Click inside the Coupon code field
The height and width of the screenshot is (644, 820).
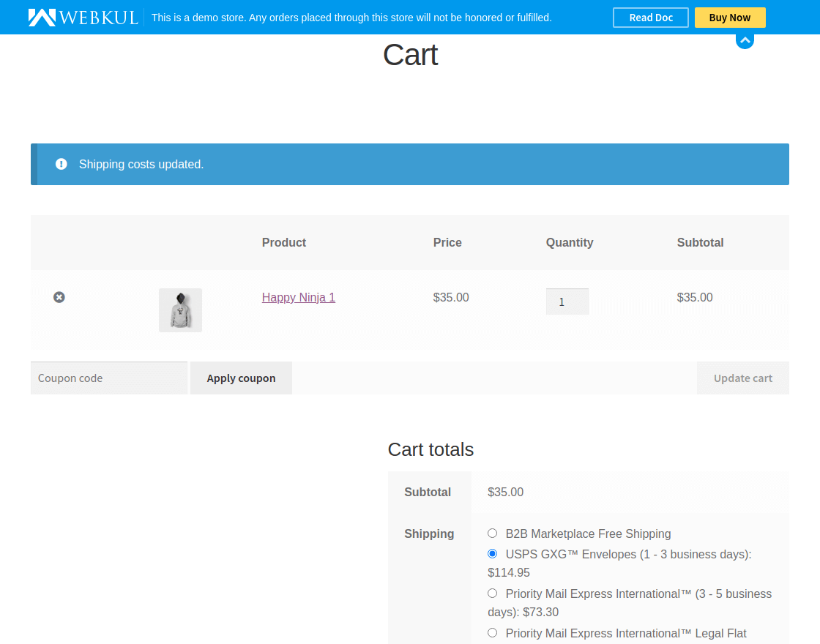(108, 378)
